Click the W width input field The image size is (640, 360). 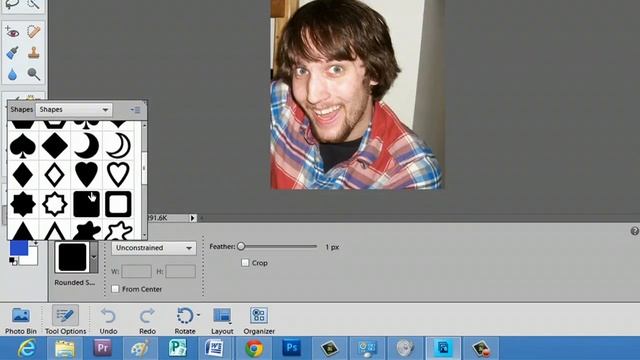click(136, 271)
